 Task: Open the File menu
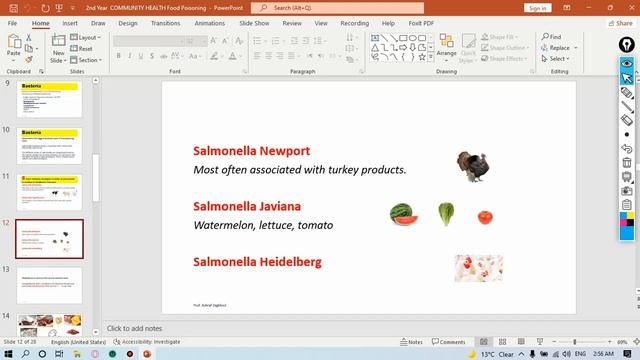tap(13, 23)
